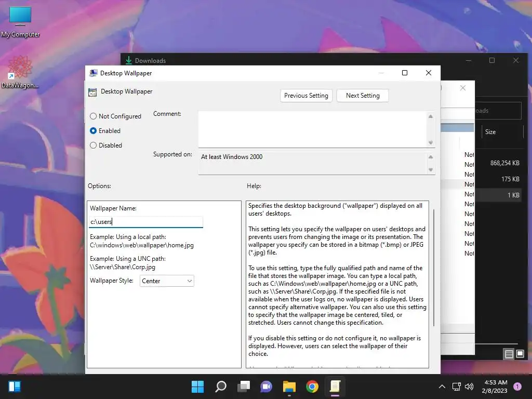Select the Not Configured radio button
Viewport: 532px width, 399px height.
(x=93, y=116)
